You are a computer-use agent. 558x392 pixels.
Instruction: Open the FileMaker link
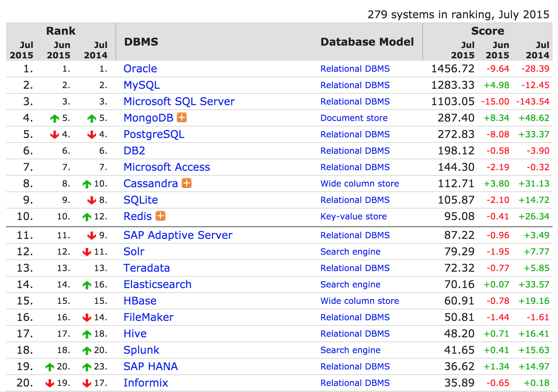pos(148,317)
